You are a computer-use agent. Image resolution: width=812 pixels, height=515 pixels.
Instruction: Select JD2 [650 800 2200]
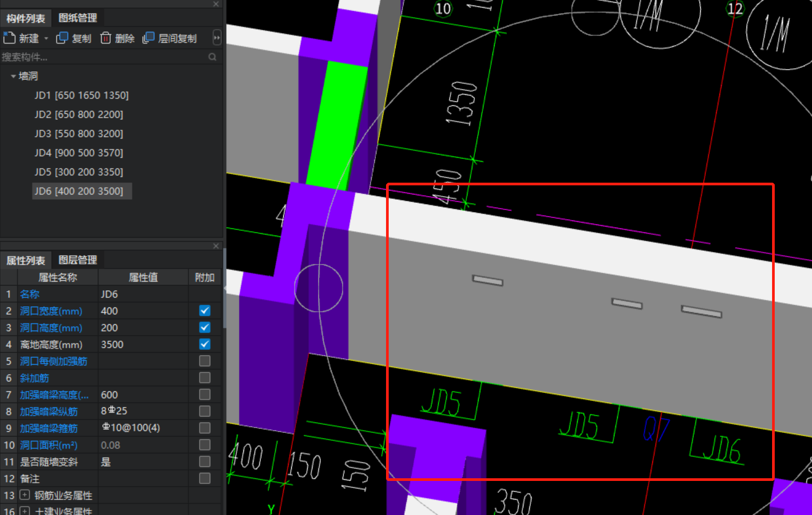[79, 115]
